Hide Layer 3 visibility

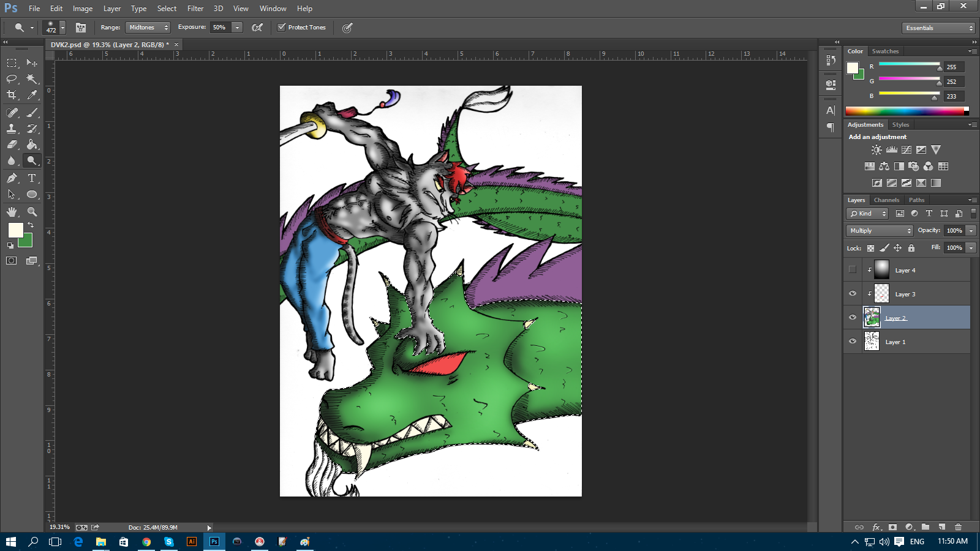(x=853, y=294)
